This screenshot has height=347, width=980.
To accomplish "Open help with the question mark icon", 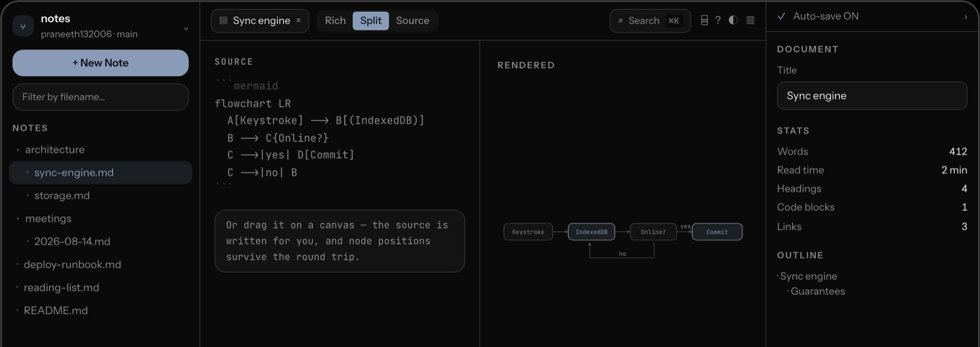I will tap(718, 20).
